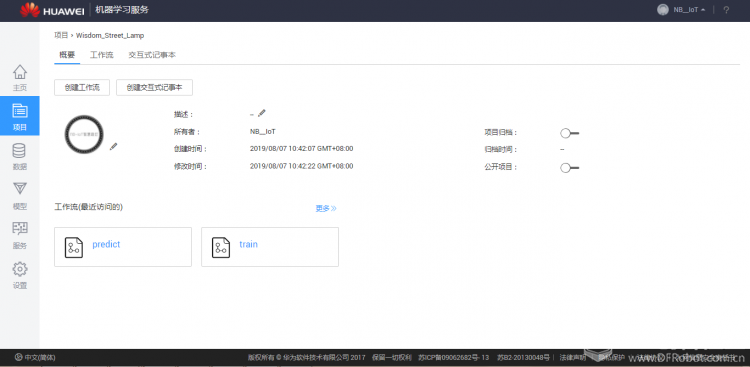This screenshot has height=367, width=750.
Task: Edit the project description pencil icon
Action: [262, 113]
